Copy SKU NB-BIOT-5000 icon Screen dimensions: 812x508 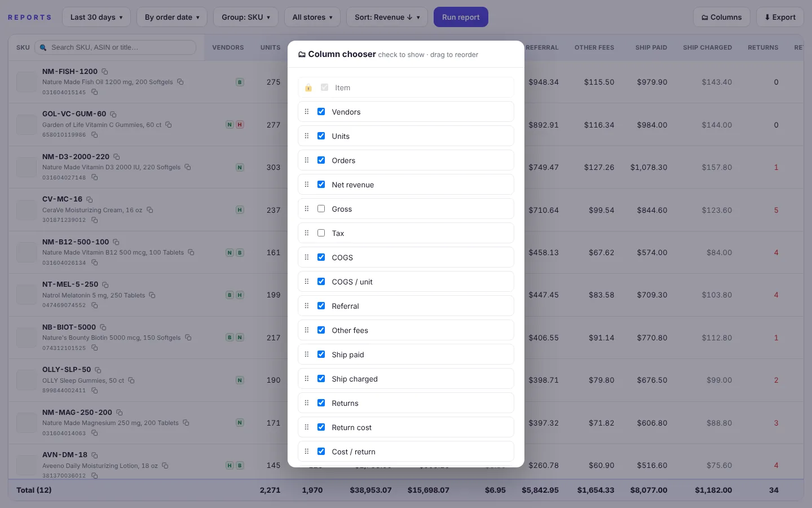tap(103, 327)
